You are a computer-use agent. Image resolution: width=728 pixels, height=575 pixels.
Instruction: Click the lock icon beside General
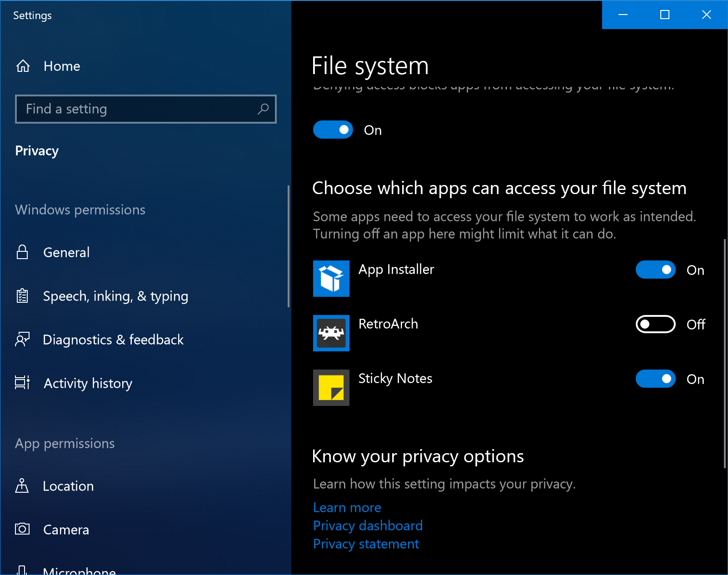[22, 252]
